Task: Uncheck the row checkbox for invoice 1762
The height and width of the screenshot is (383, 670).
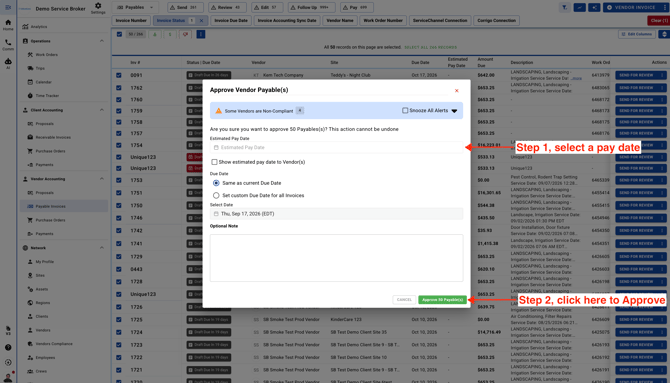Action: tap(119, 88)
